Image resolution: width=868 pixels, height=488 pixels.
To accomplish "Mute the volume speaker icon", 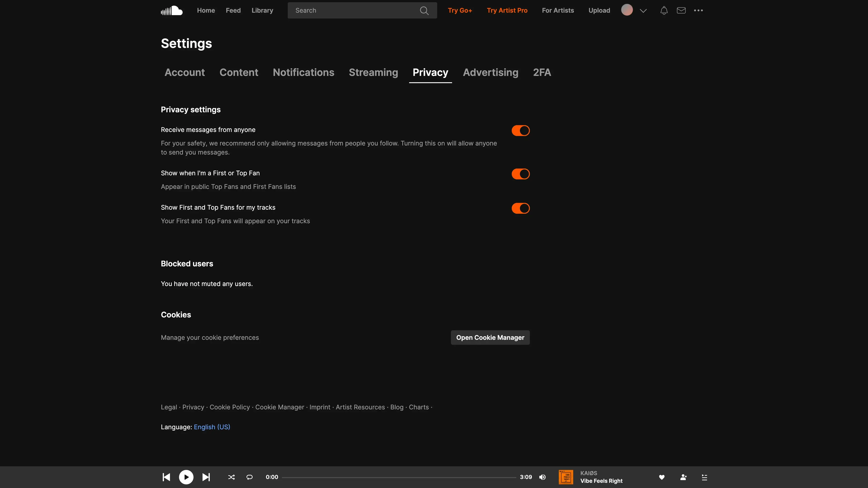I will tap(542, 477).
